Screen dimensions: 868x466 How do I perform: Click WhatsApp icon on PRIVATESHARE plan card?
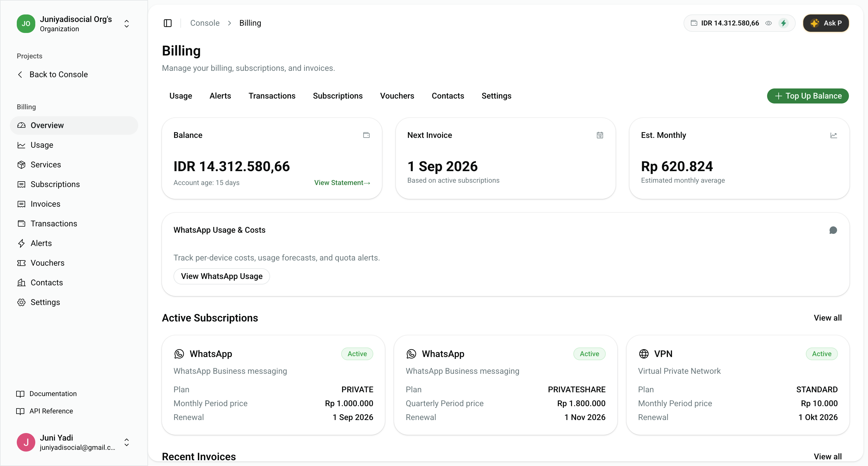click(x=411, y=354)
